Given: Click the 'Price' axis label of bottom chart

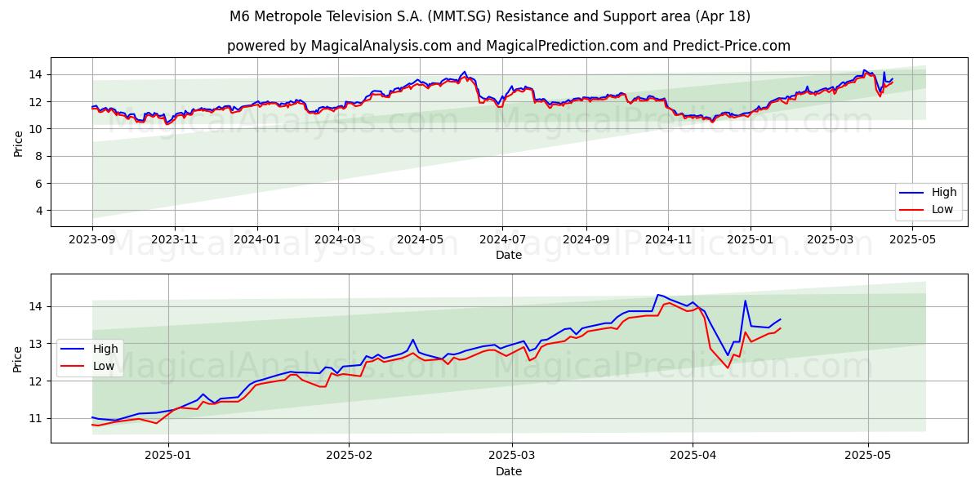Looking at the screenshot, I should click(19, 359).
